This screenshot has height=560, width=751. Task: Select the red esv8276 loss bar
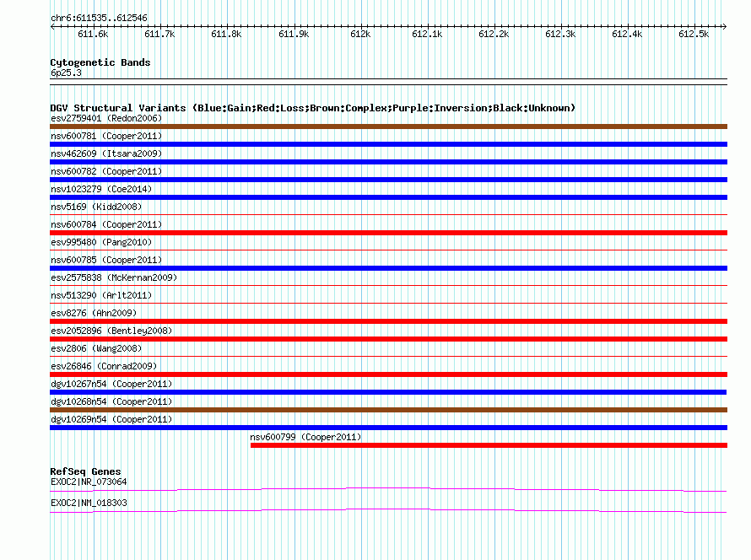click(x=388, y=321)
